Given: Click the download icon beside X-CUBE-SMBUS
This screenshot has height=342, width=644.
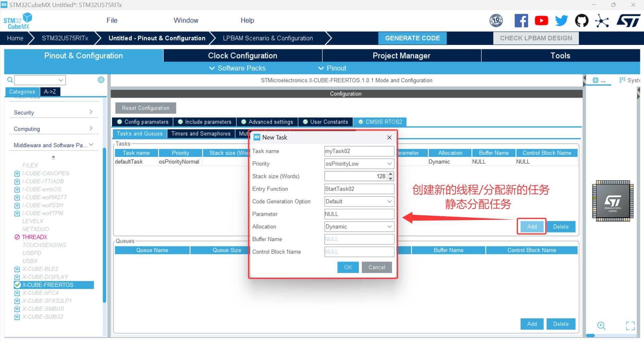Looking at the screenshot, I should [x=17, y=309].
